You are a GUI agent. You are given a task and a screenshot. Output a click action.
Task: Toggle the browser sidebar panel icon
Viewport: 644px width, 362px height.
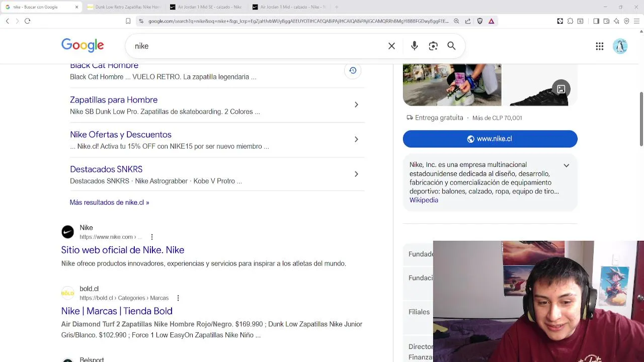click(x=596, y=21)
